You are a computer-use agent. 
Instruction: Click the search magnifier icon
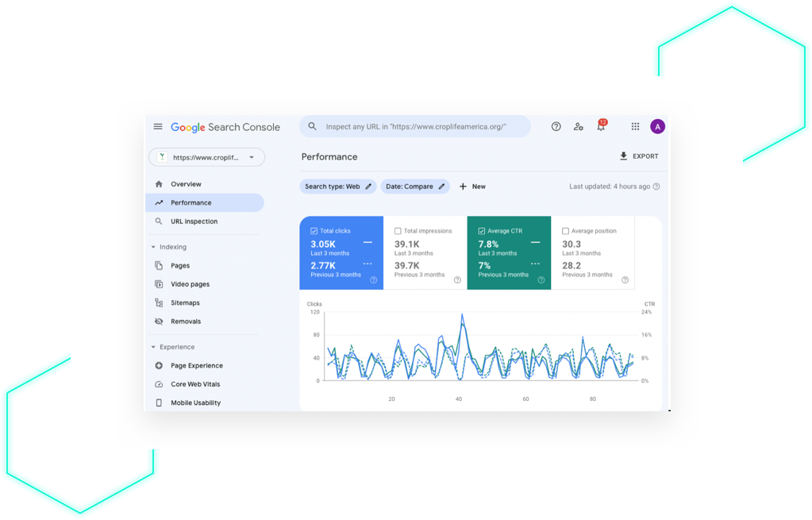(x=312, y=126)
